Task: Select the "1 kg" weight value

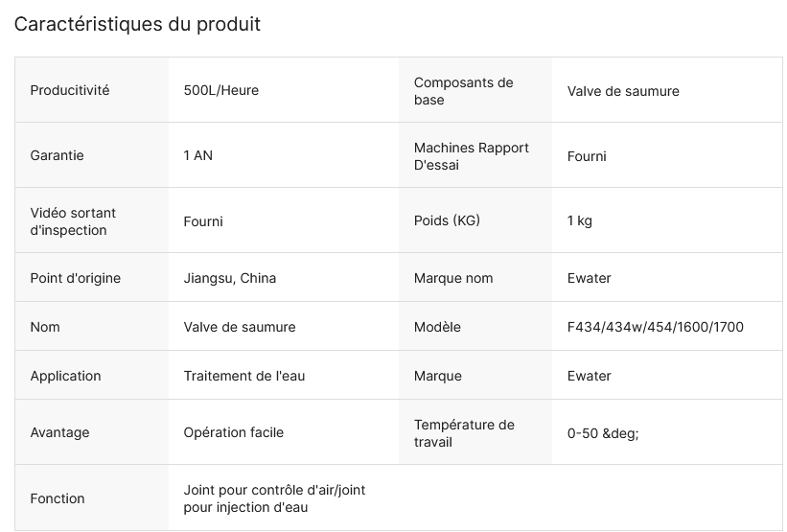Action: [x=580, y=220]
